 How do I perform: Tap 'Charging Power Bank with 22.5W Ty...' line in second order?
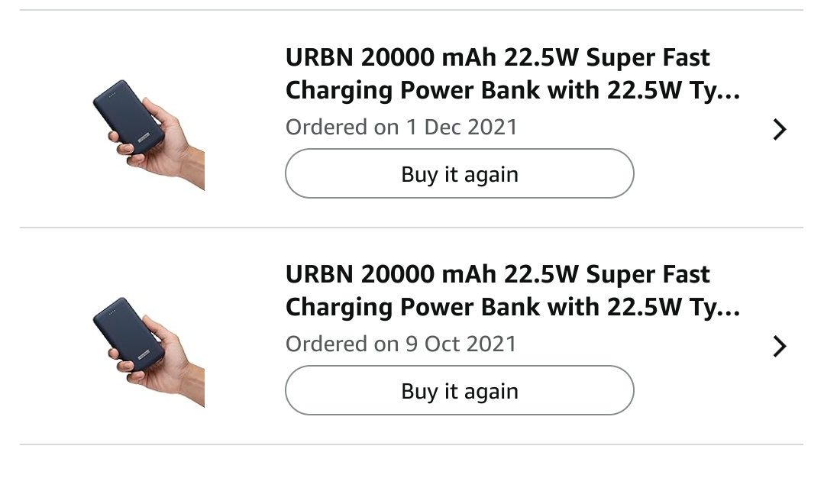pyautogui.click(x=513, y=308)
